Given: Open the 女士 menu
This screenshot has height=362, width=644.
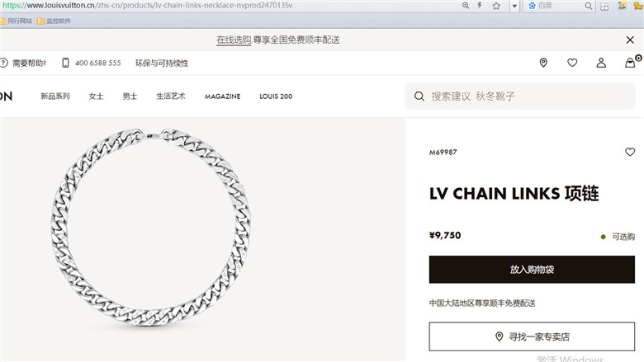Looking at the screenshot, I should click(96, 96).
